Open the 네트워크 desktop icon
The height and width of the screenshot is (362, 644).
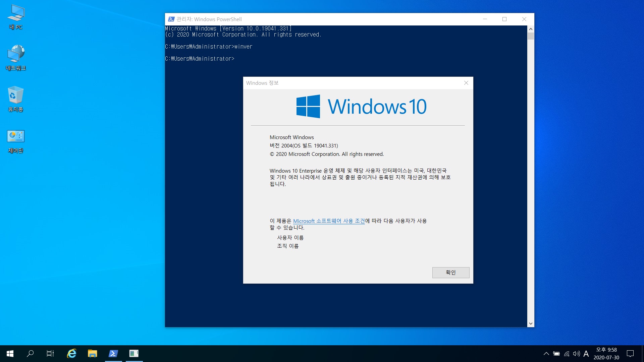(x=16, y=58)
